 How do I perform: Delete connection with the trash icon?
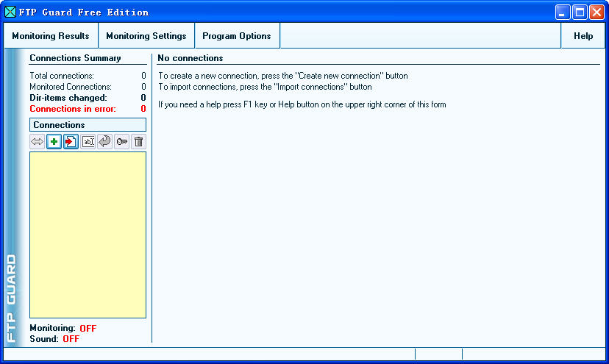(x=138, y=142)
